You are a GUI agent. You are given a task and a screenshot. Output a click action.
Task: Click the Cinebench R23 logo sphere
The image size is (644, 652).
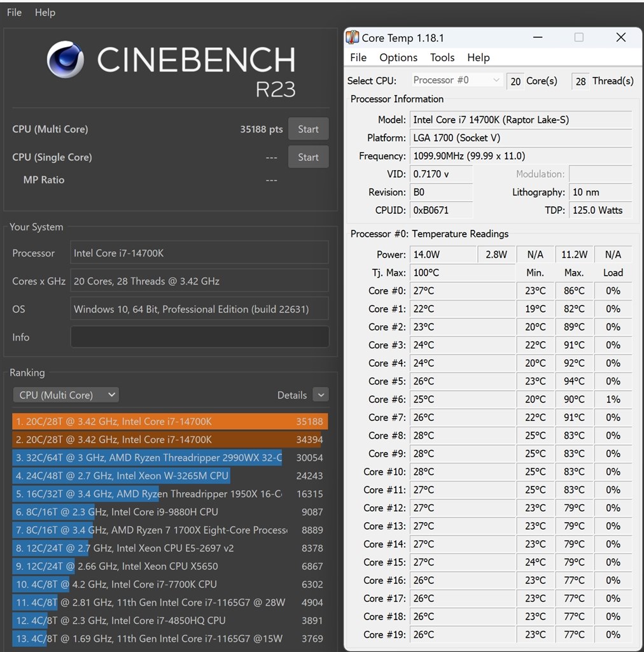(66, 59)
